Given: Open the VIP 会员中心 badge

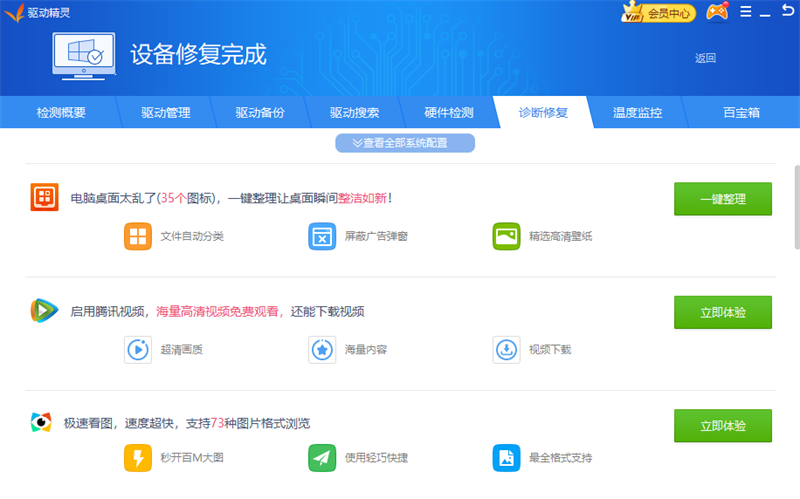Looking at the screenshot, I should coord(658,12).
